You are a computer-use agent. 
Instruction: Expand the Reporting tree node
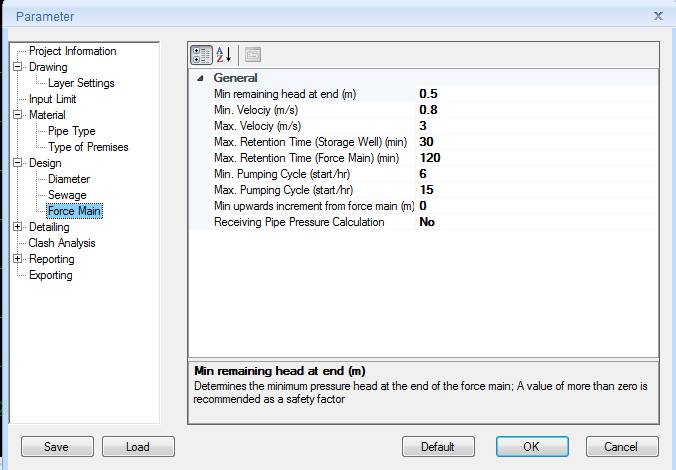(x=18, y=258)
